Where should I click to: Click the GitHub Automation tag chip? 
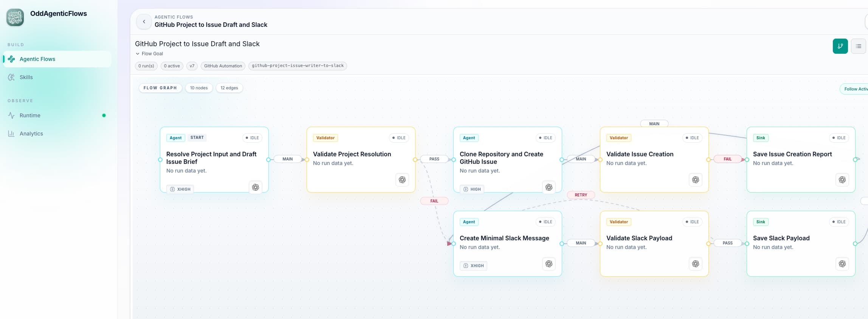pos(223,66)
